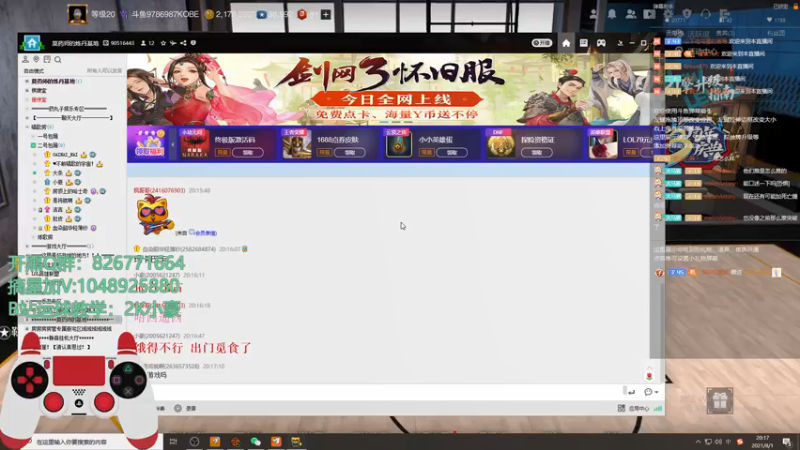This screenshot has height=450, width=800.
Task: Open the 剑网3怀旧服 banner ad
Action: tap(389, 89)
